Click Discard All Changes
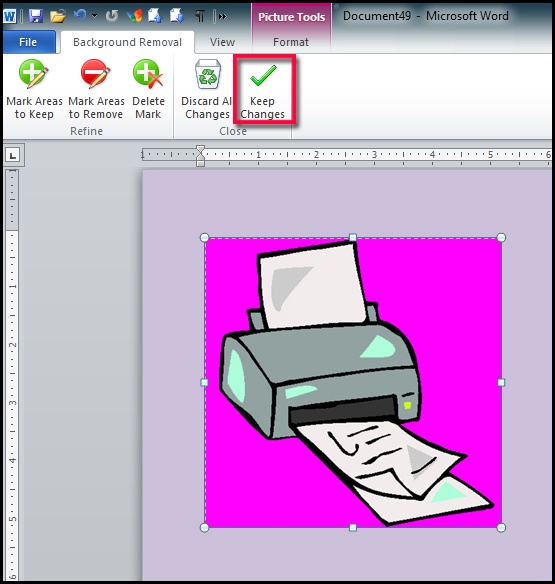 pos(207,89)
